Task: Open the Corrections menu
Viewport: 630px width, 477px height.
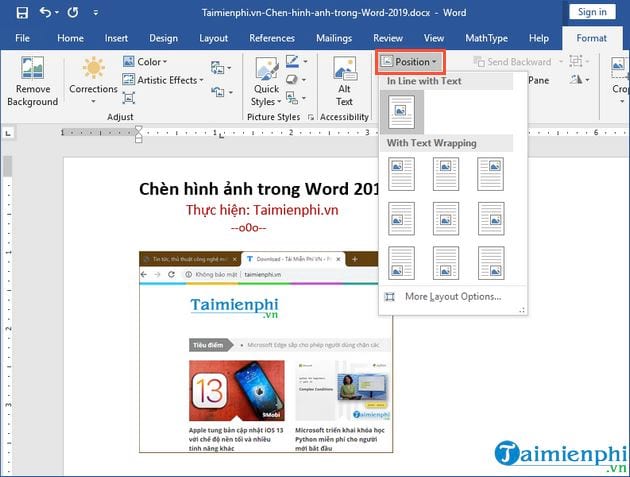Action: click(x=93, y=82)
